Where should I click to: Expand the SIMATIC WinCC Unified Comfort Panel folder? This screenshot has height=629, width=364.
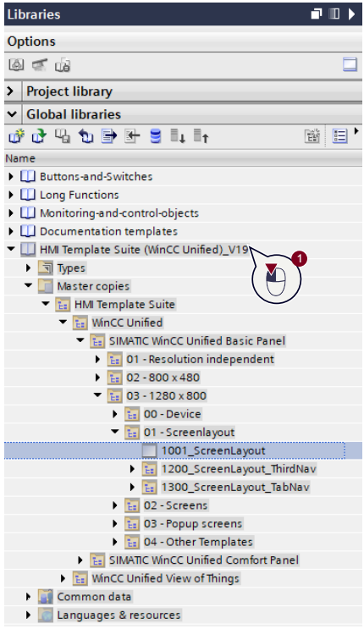tap(80, 560)
